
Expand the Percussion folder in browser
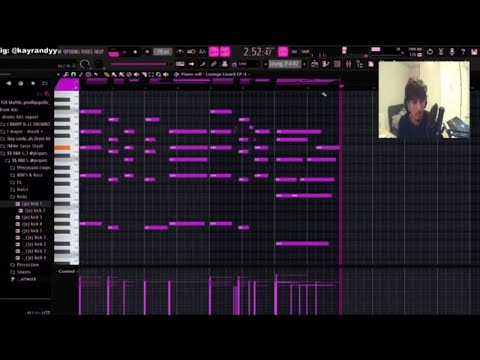(28, 265)
